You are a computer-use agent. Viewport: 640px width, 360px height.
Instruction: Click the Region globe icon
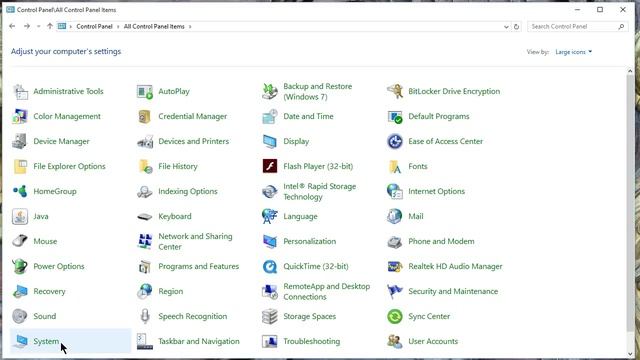click(145, 291)
